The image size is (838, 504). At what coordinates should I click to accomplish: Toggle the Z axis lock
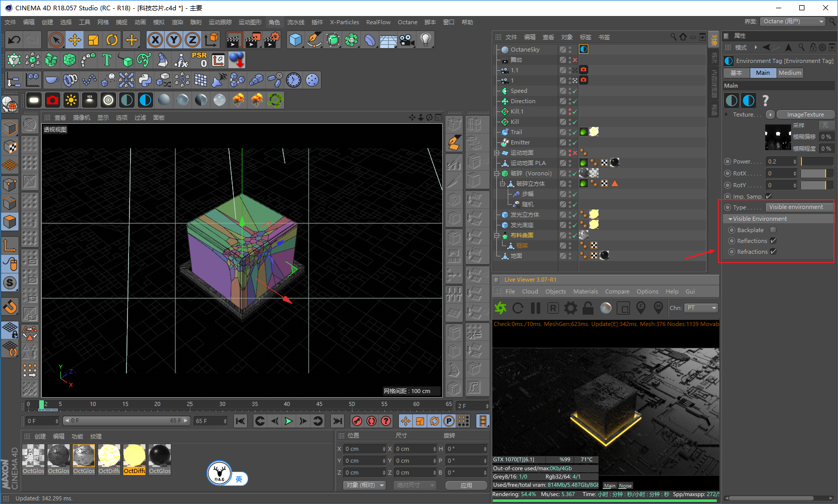192,40
